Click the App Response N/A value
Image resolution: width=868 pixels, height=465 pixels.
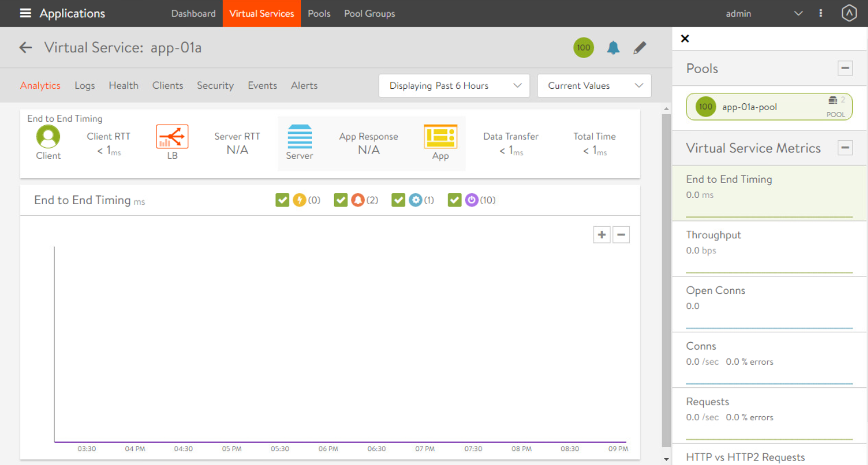369,150
